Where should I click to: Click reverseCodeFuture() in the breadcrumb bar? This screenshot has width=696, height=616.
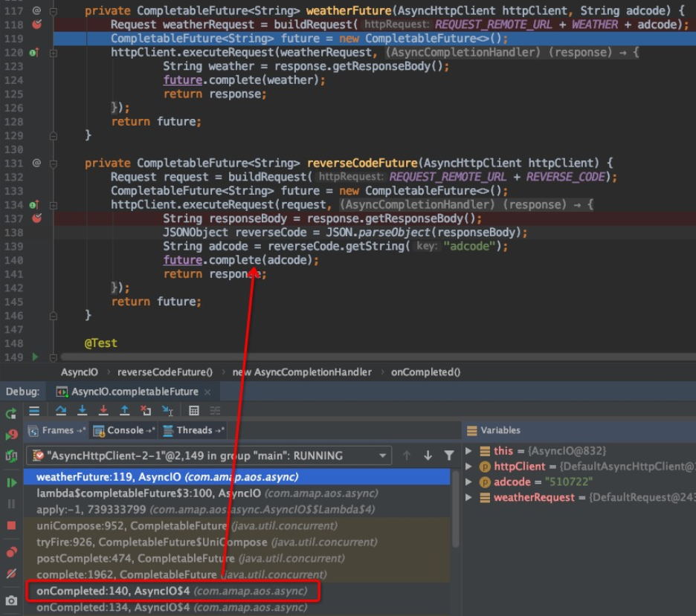pyautogui.click(x=164, y=372)
